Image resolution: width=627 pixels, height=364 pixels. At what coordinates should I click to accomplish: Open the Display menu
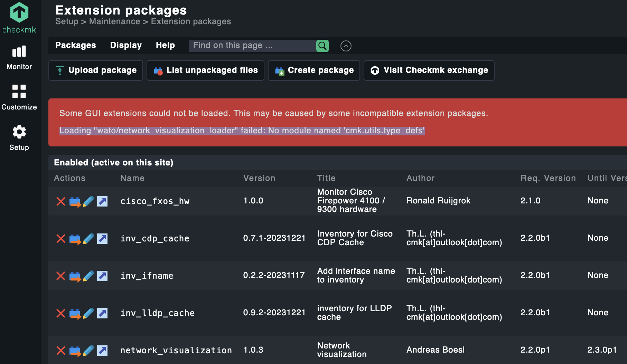coord(126,45)
